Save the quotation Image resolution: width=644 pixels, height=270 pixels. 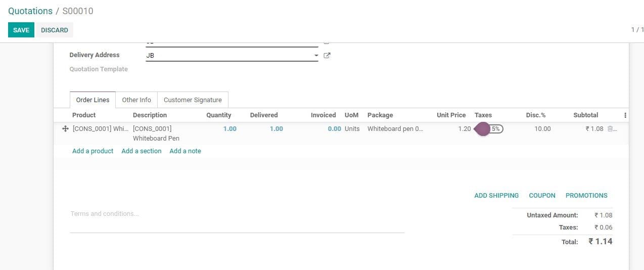pyautogui.click(x=21, y=30)
